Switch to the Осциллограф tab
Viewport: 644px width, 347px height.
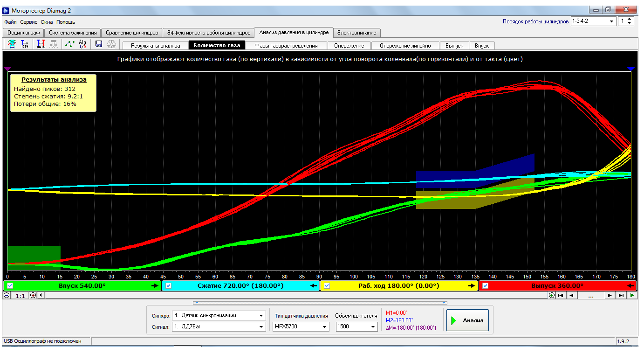tap(23, 33)
